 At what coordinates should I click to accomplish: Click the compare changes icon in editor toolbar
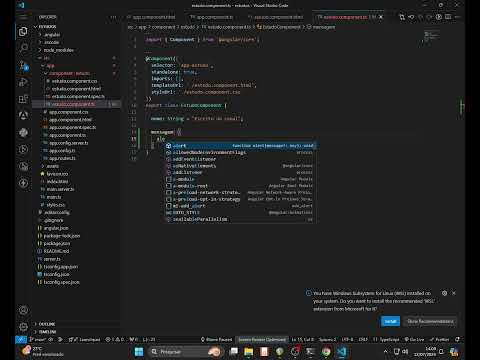402,17
